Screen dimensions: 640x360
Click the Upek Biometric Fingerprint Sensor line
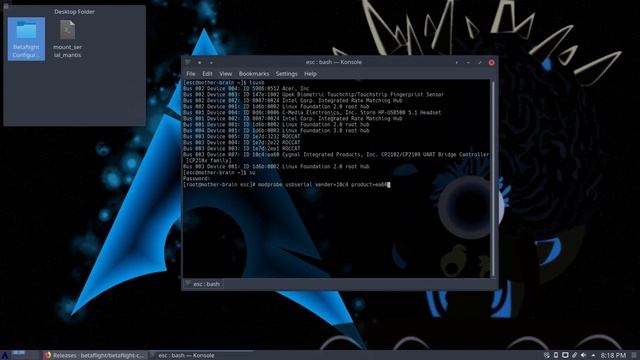pyautogui.click(x=313, y=95)
